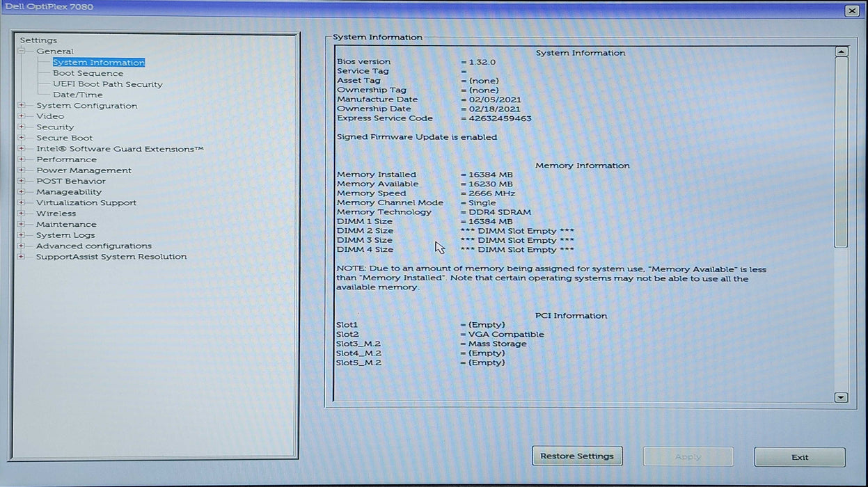Close the BIOS setup window

point(852,11)
